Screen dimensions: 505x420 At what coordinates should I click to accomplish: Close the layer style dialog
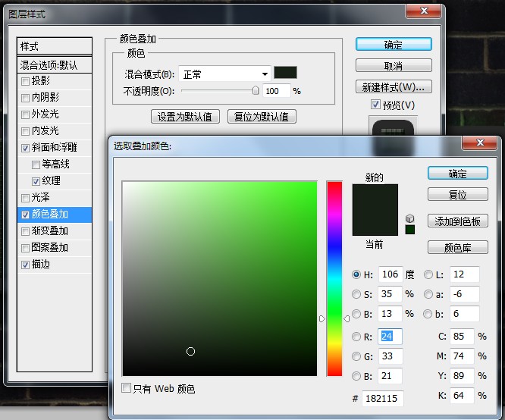click(424, 11)
